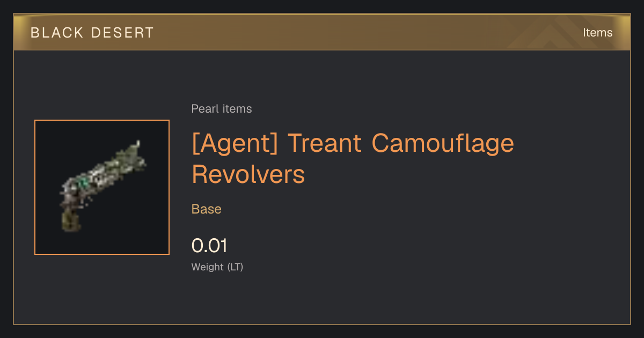Click the word Revolvers in the item title
The image size is (644, 338).
248,174
